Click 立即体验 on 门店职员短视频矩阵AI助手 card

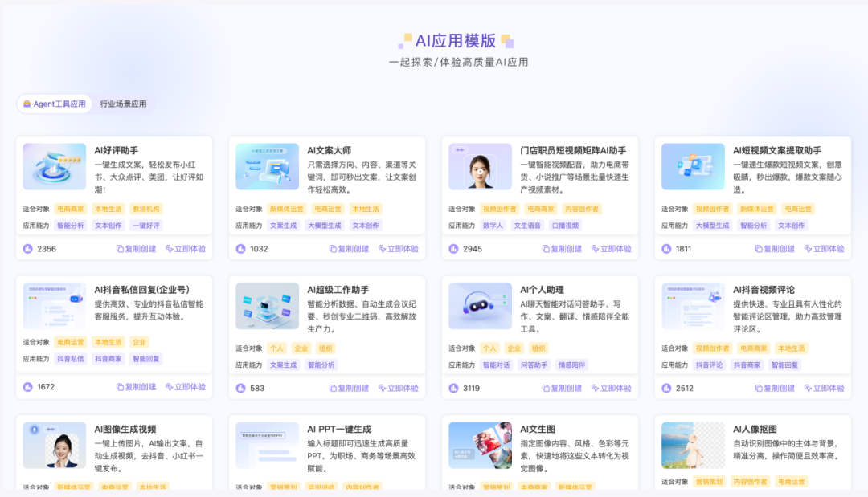click(x=611, y=249)
